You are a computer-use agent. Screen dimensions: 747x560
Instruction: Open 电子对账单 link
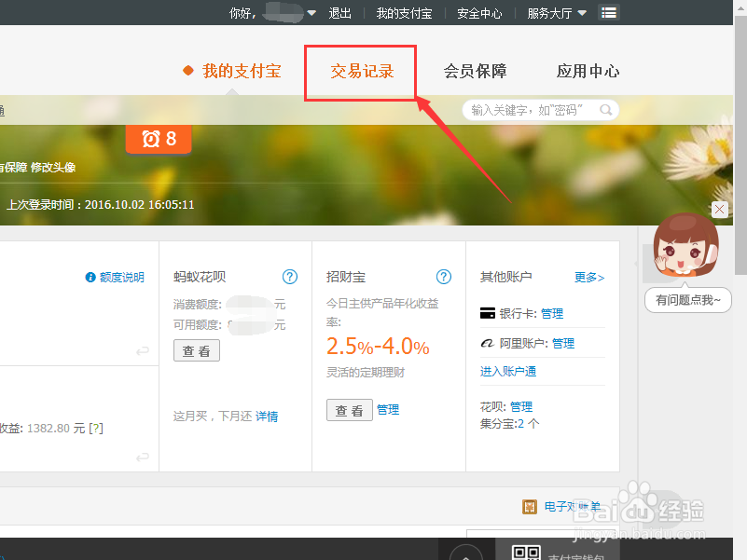573,507
